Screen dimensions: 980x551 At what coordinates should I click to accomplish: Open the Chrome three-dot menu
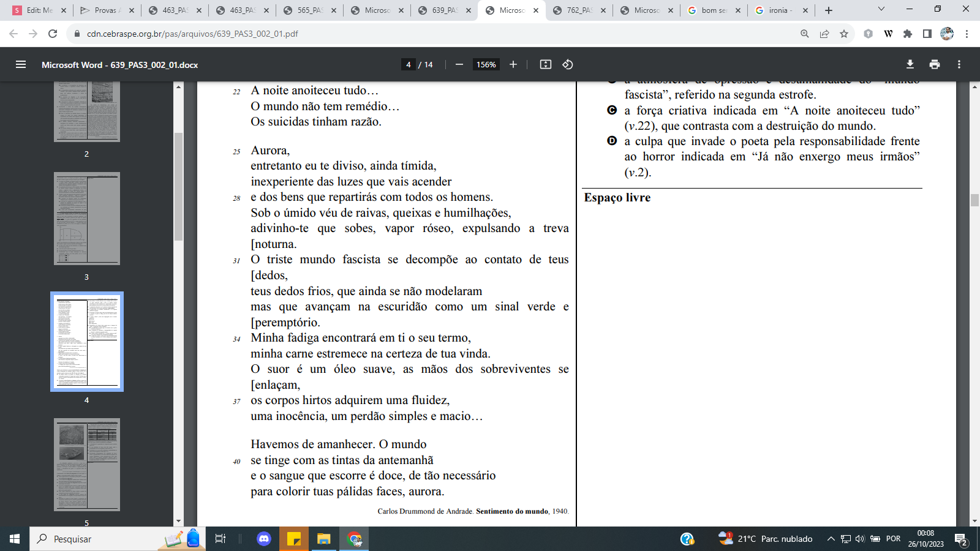click(x=967, y=34)
